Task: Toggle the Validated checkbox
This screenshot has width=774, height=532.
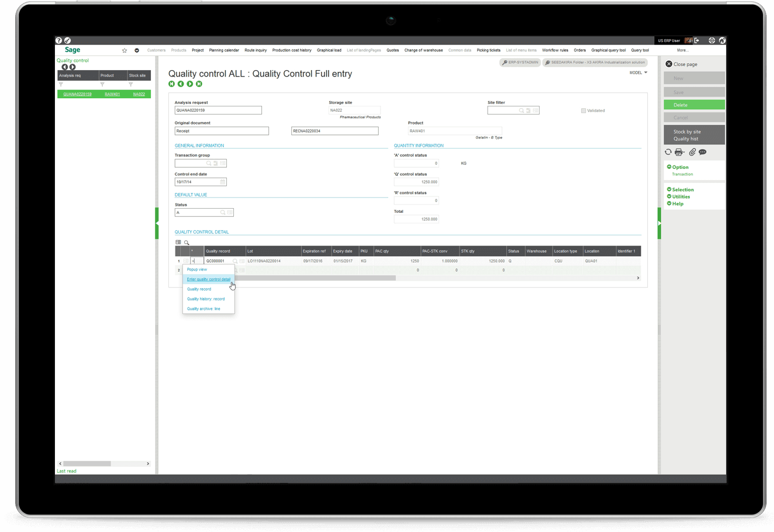Action: [583, 110]
